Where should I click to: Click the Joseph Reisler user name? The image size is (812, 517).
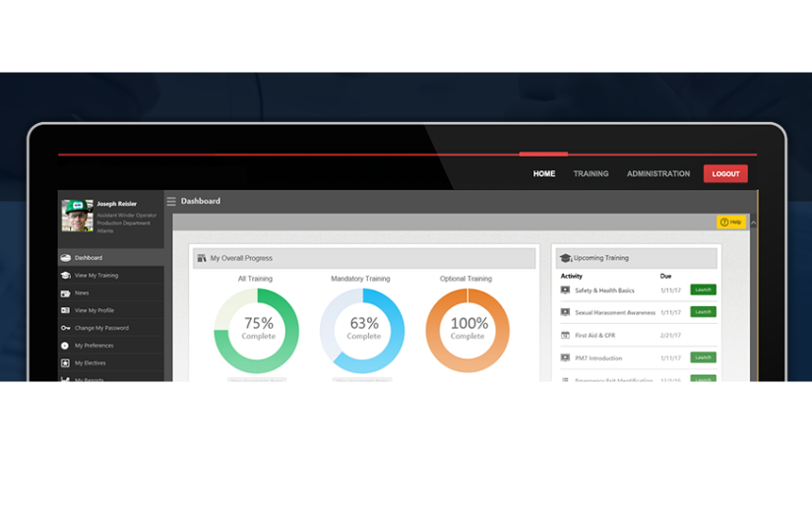click(116, 204)
